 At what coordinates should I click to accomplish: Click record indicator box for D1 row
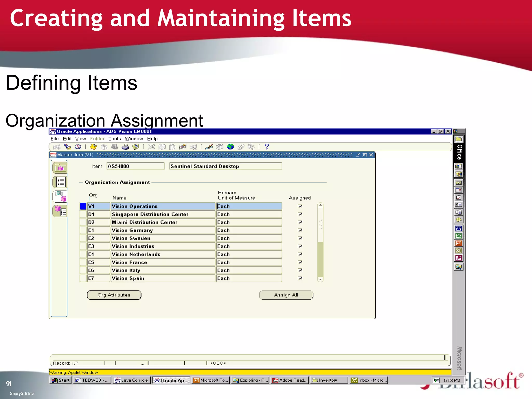pyautogui.click(x=83, y=214)
